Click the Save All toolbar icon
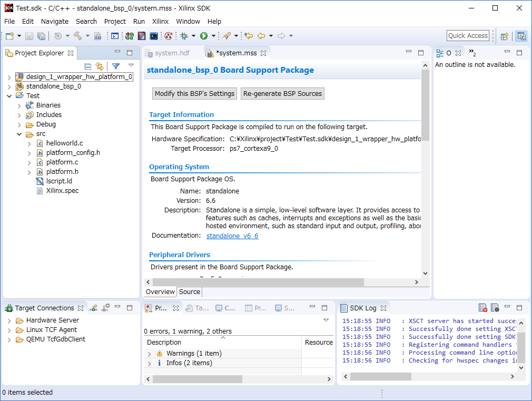 click(x=42, y=36)
